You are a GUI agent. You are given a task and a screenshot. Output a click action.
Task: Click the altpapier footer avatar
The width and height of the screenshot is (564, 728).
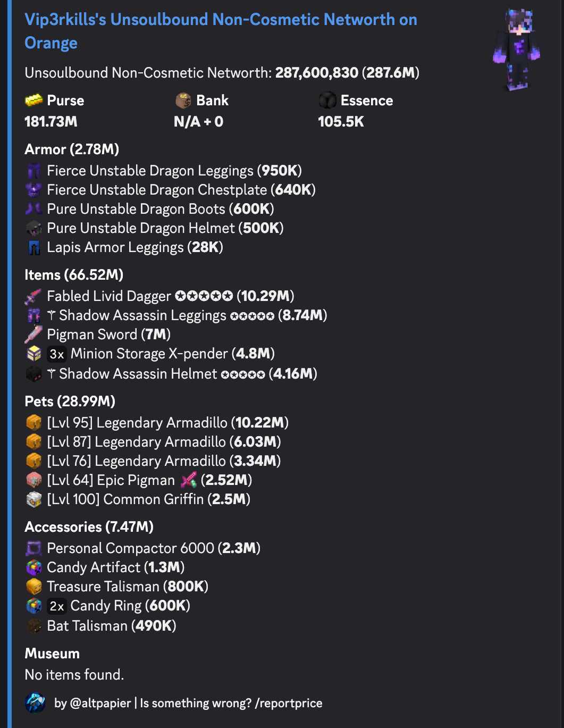[35, 703]
